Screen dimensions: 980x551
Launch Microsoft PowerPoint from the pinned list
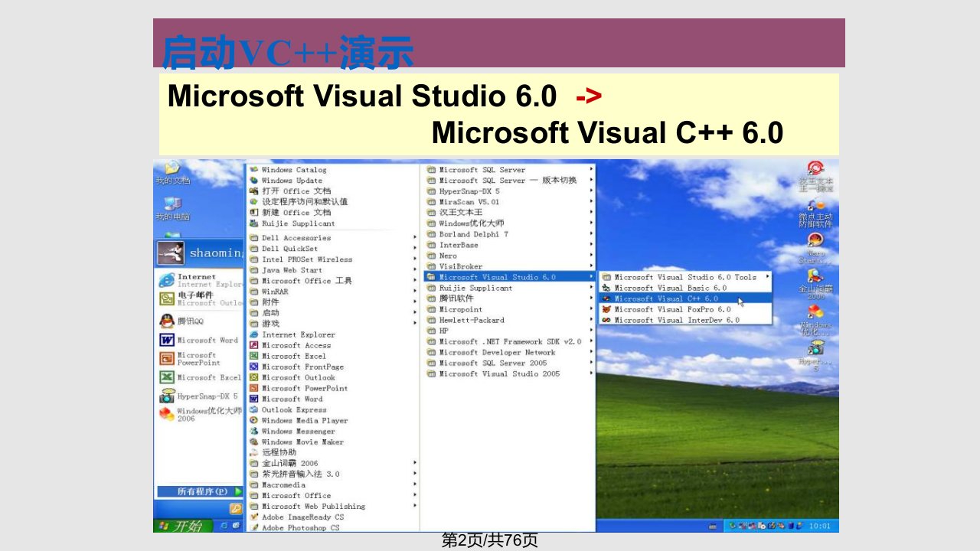tap(166, 358)
